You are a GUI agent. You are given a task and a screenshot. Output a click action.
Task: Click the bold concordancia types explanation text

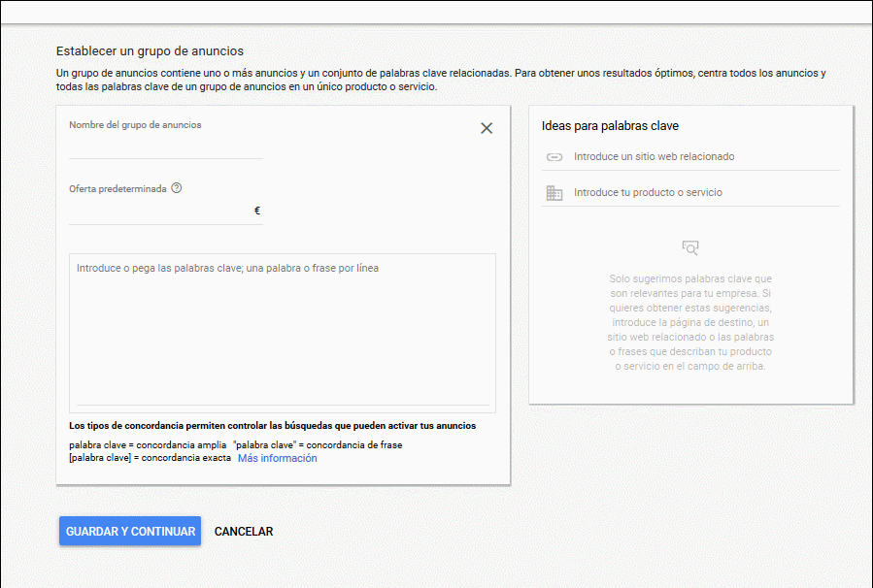point(272,426)
